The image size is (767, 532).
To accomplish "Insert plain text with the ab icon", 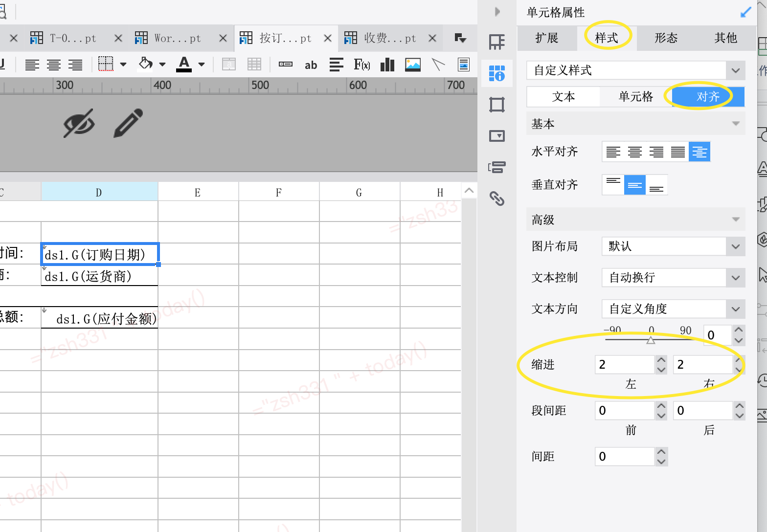I will tap(311, 65).
